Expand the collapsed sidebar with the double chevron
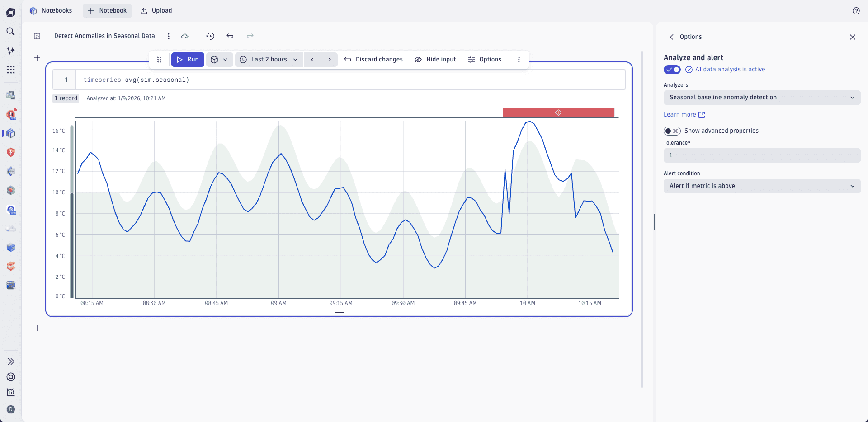 pyautogui.click(x=10, y=361)
